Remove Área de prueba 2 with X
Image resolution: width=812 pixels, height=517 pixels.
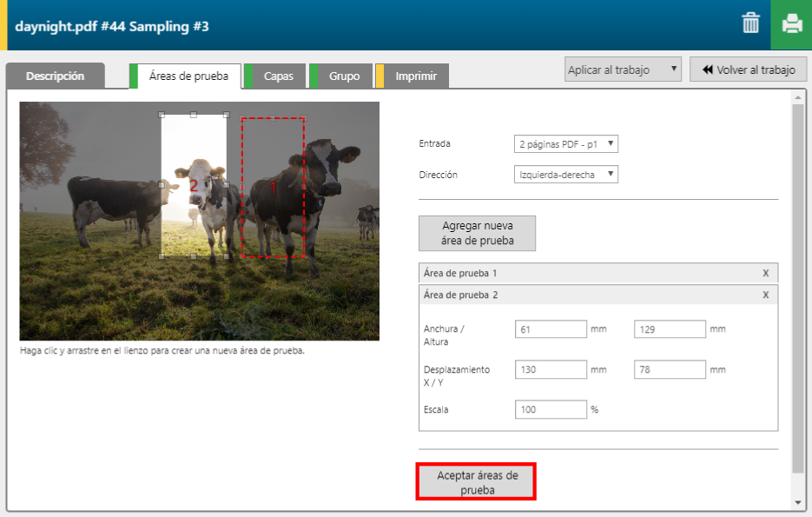coord(765,295)
